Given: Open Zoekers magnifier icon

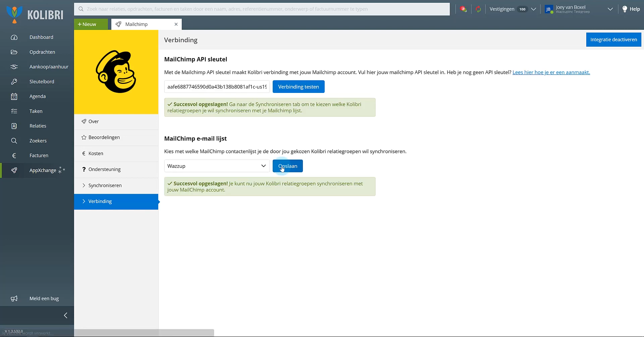Looking at the screenshot, I should 14,141.
